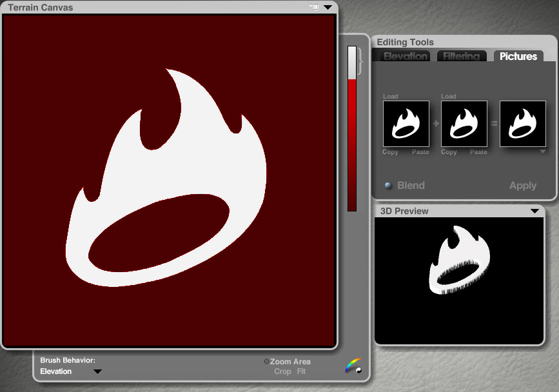Click the small grid icon in Terrain Canvas title bar

pos(314,7)
